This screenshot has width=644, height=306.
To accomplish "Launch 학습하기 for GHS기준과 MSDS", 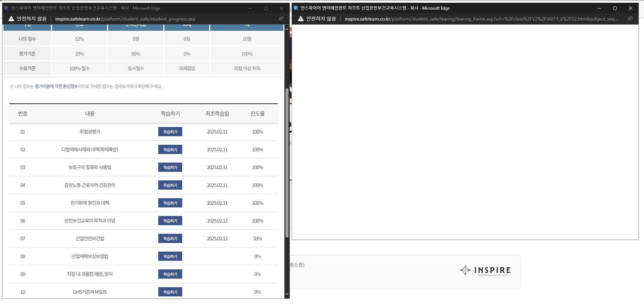I will [x=170, y=292].
